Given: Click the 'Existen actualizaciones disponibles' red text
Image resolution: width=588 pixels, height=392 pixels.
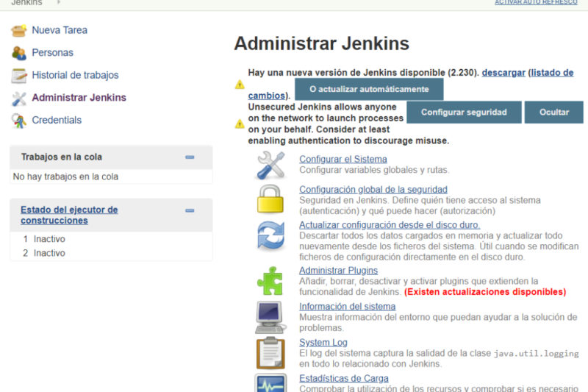Looking at the screenshot, I should [x=485, y=292].
